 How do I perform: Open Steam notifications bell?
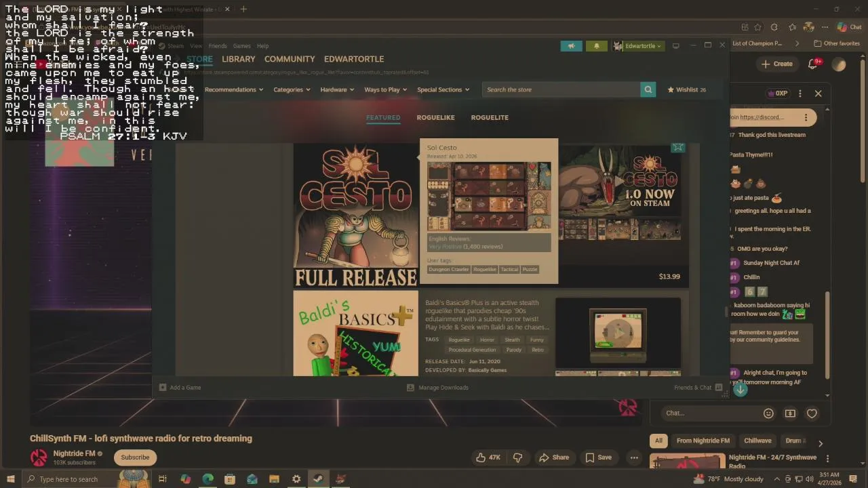[596, 46]
